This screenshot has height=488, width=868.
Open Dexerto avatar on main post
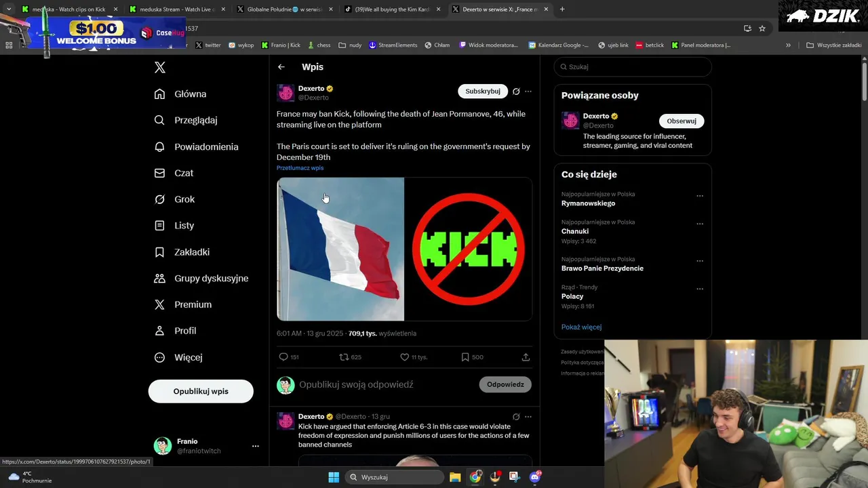(285, 93)
